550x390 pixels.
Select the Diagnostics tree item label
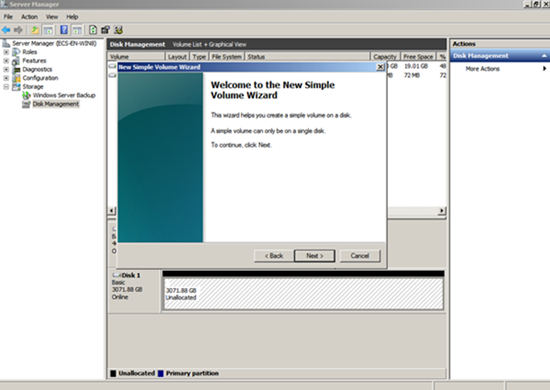coord(37,69)
